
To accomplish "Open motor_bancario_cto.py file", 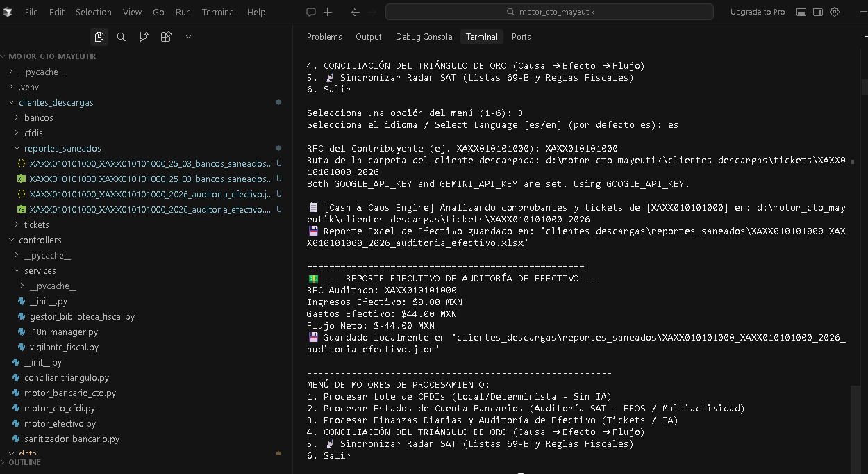I will [146, 393].
